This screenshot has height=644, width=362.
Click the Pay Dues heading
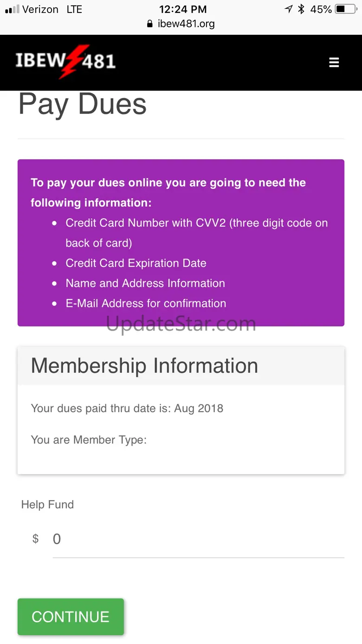(x=83, y=104)
